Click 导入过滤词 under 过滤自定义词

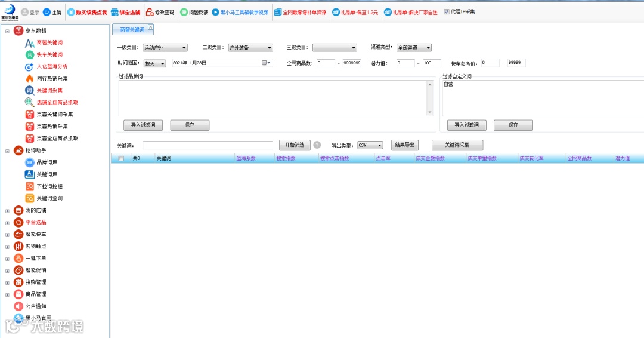tap(466, 125)
